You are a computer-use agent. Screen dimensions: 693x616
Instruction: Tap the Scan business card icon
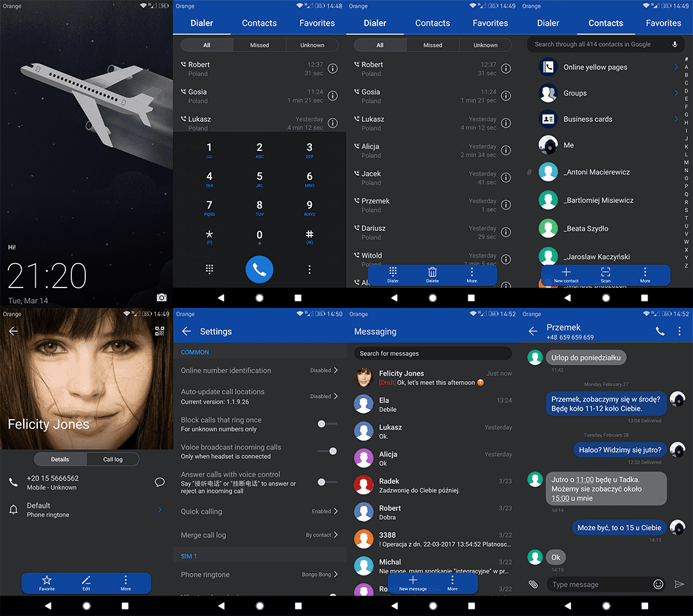606,275
